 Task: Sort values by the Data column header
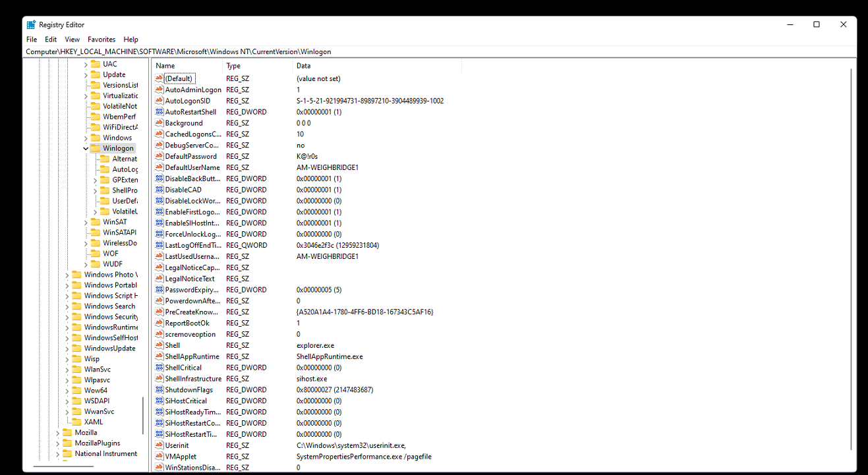[378, 66]
